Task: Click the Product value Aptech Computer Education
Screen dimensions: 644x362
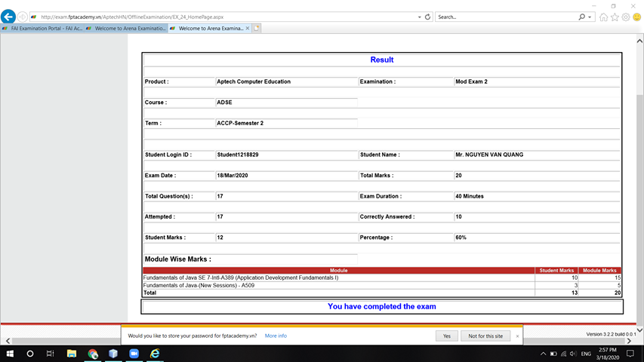Action: point(254,81)
